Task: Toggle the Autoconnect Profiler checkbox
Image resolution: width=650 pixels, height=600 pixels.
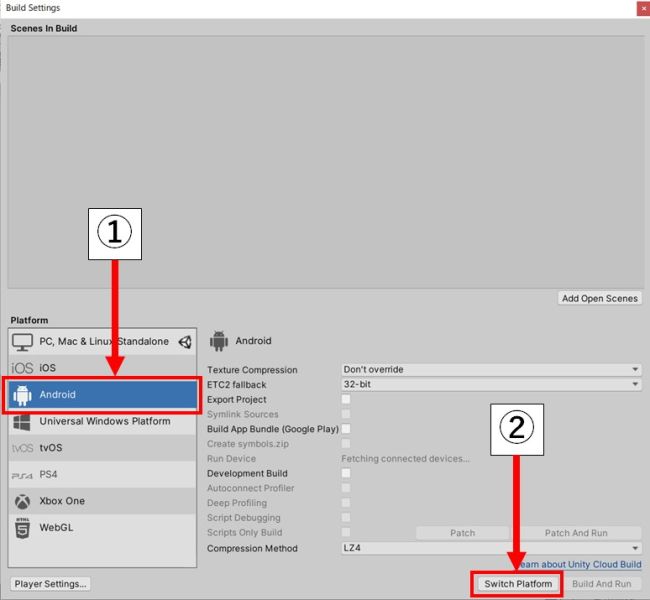Action: tap(346, 488)
